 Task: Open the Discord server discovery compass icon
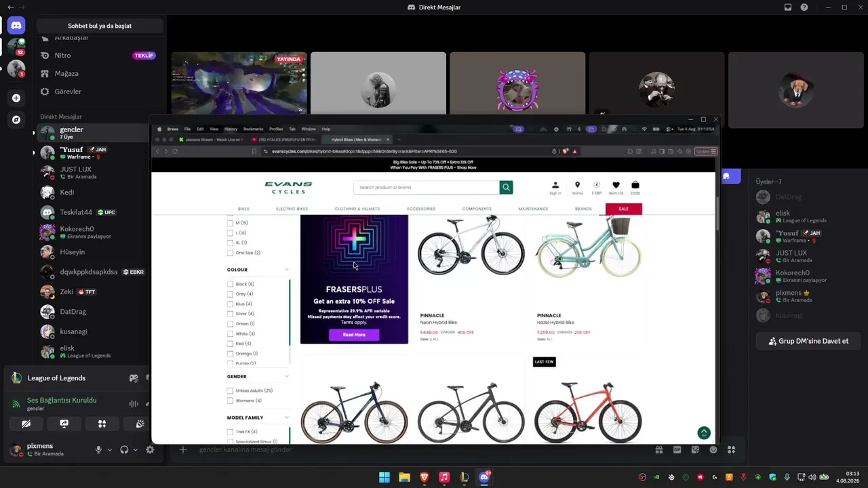coord(16,120)
